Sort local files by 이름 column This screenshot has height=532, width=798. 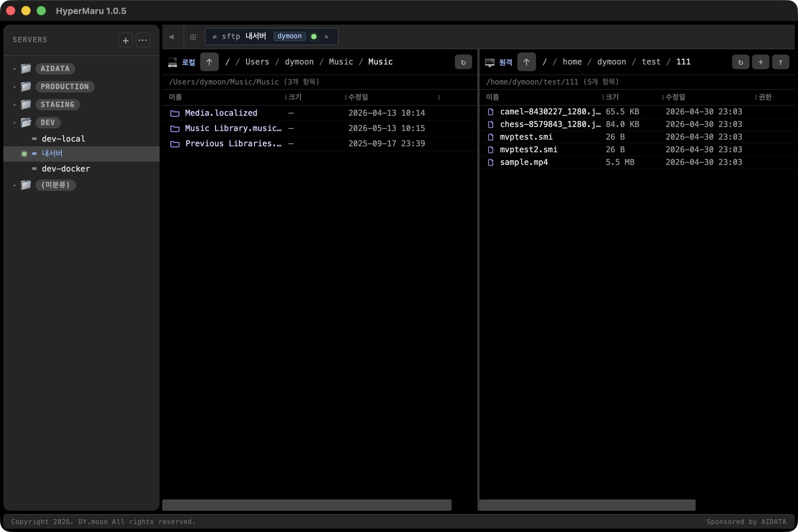tap(176, 97)
